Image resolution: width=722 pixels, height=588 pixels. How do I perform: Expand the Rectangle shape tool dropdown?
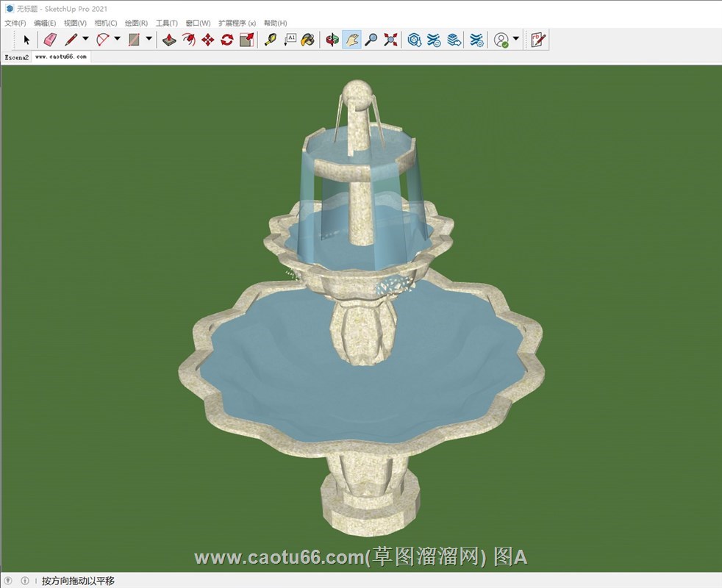click(x=149, y=39)
